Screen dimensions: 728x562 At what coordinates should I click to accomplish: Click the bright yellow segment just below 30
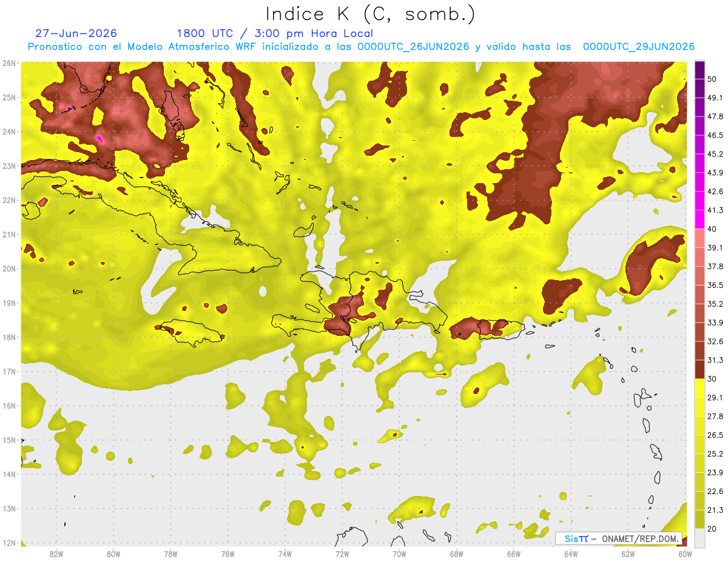pos(699,389)
